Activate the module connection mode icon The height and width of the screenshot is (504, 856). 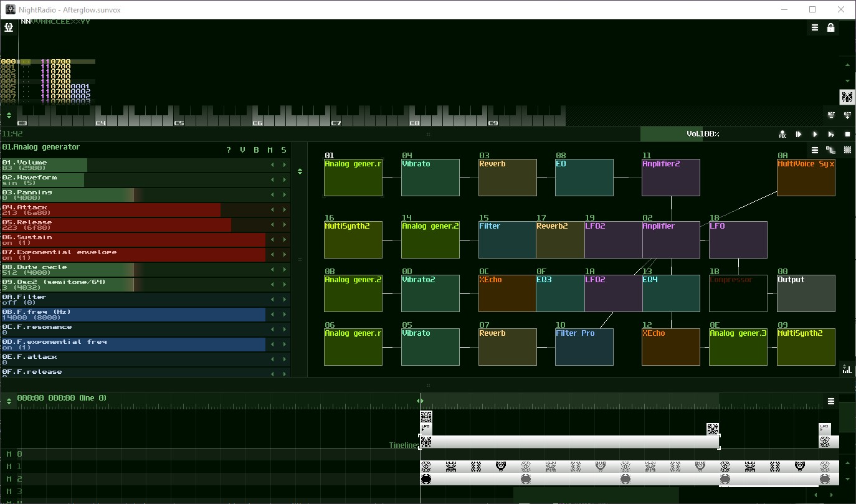(x=830, y=150)
